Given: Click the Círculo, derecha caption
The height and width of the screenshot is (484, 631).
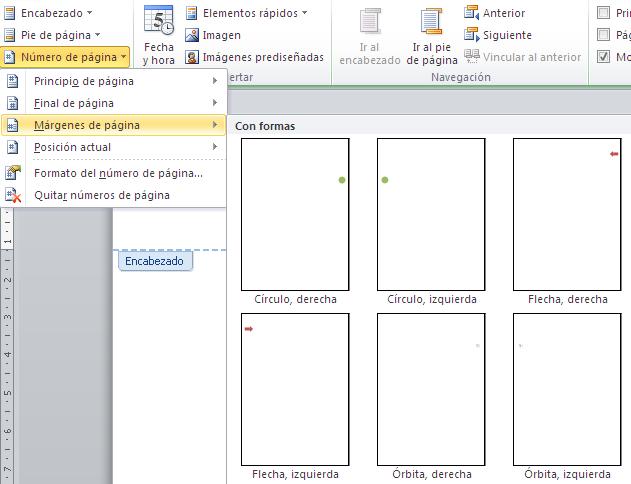Looking at the screenshot, I should coord(295,299).
